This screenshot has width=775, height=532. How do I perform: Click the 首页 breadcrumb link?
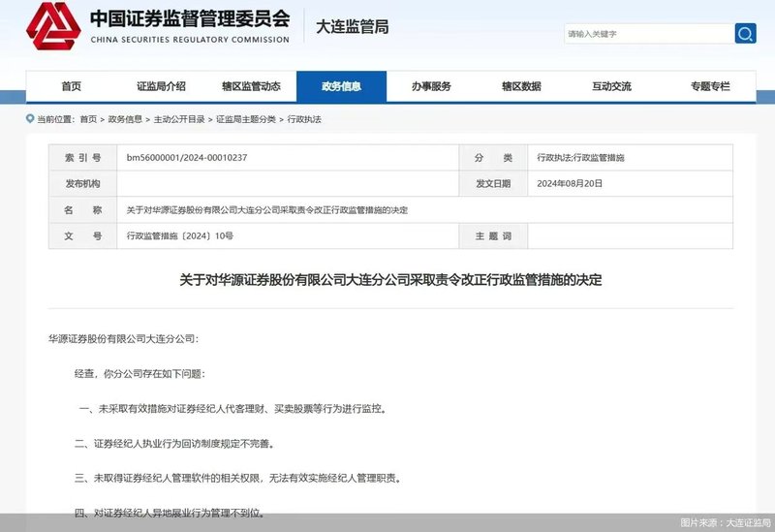point(88,119)
